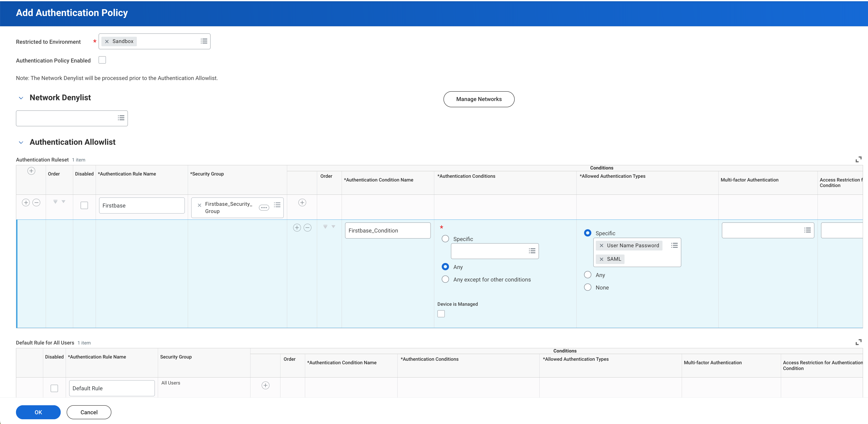Add a row in the Authentication Ruleset header
This screenshot has height=424, width=868.
(31, 171)
